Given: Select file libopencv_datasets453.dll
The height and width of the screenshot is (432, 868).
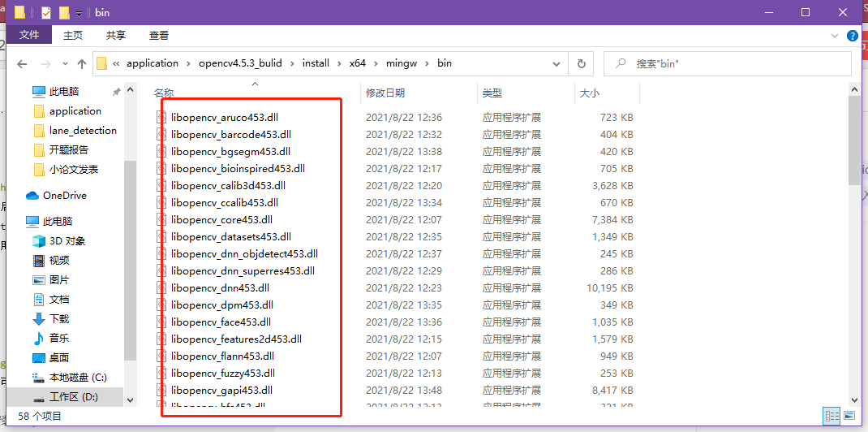Looking at the screenshot, I should pos(231,236).
